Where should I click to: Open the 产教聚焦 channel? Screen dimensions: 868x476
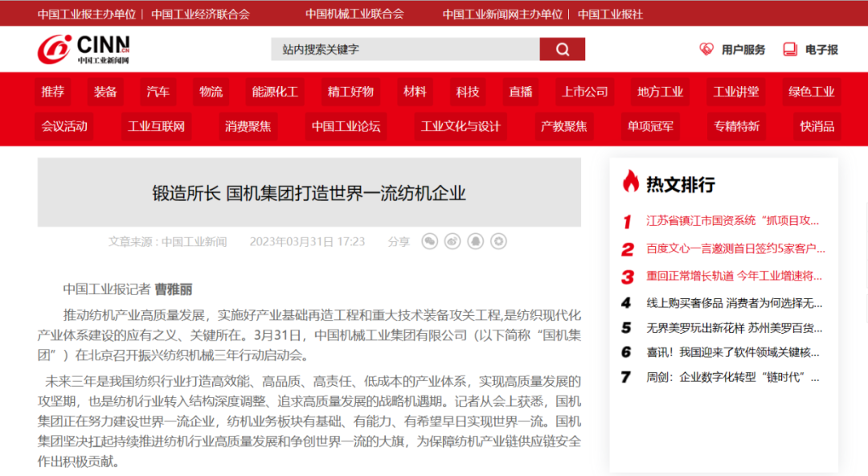point(563,126)
